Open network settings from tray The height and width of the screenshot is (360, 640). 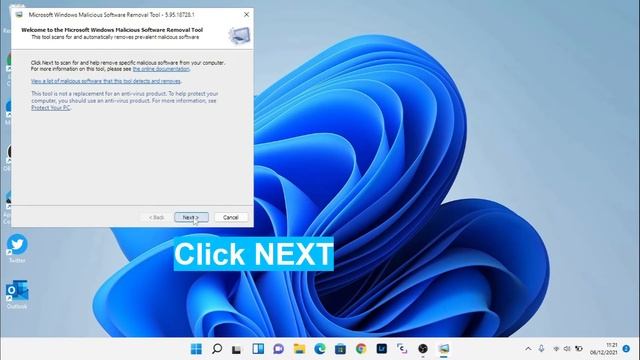556,349
